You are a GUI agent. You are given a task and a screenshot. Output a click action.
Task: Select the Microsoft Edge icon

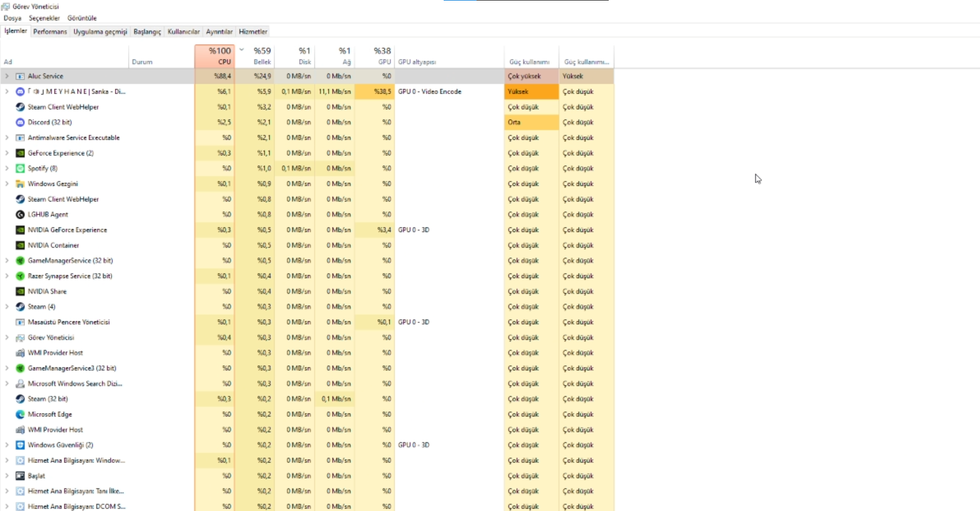[20, 414]
